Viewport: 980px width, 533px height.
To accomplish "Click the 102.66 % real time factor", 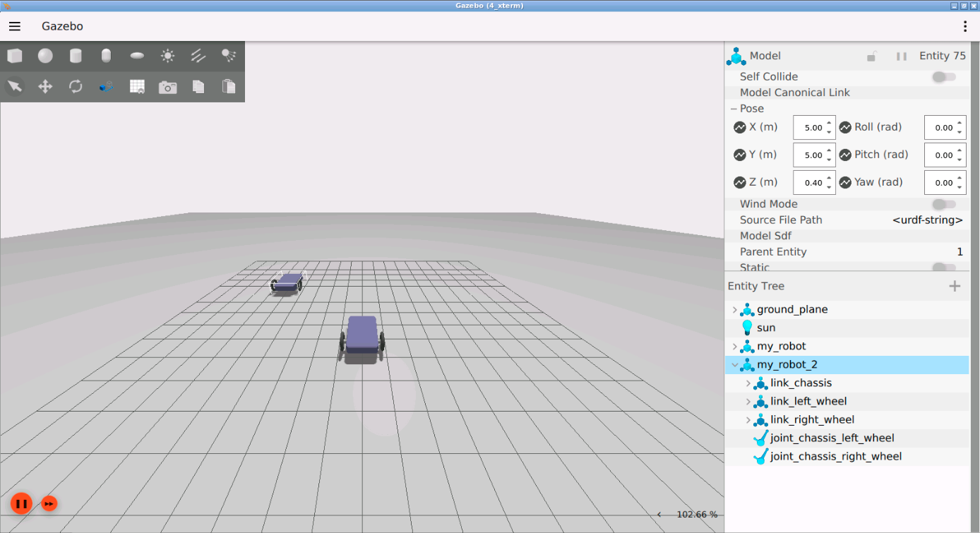I will [697, 515].
